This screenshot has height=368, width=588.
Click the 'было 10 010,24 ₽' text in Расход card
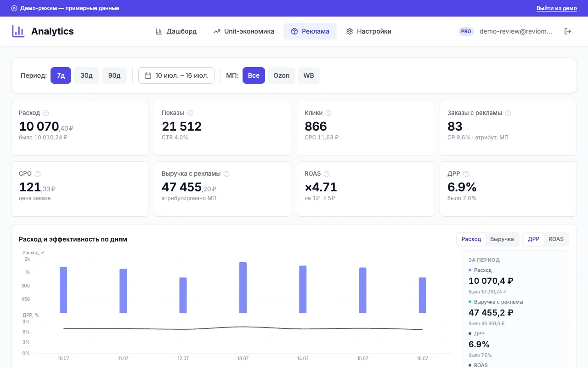(43, 138)
